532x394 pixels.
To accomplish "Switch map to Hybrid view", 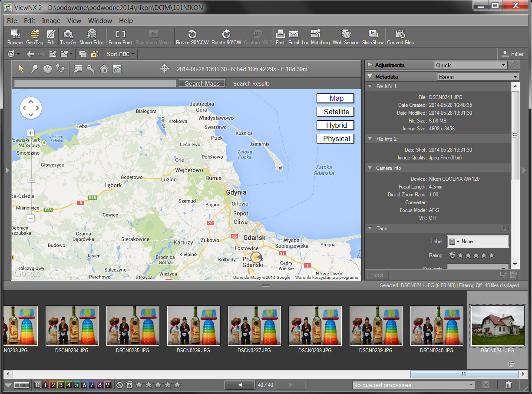I will 336,125.
